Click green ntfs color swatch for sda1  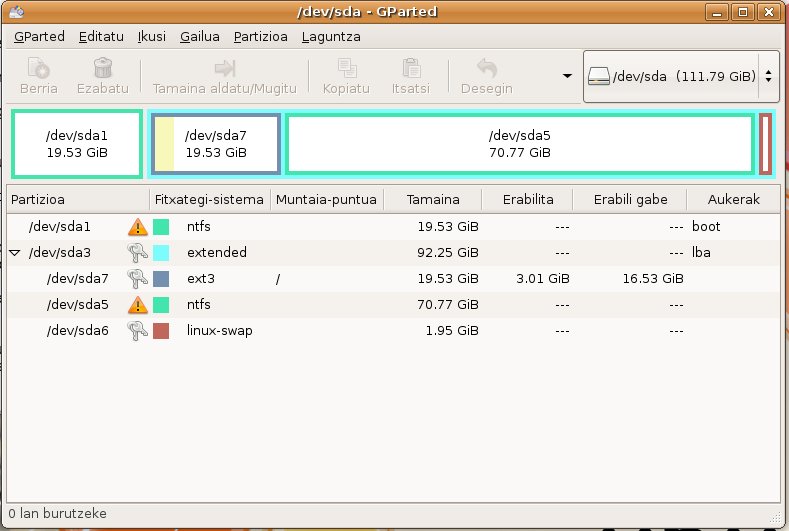[x=161, y=227]
